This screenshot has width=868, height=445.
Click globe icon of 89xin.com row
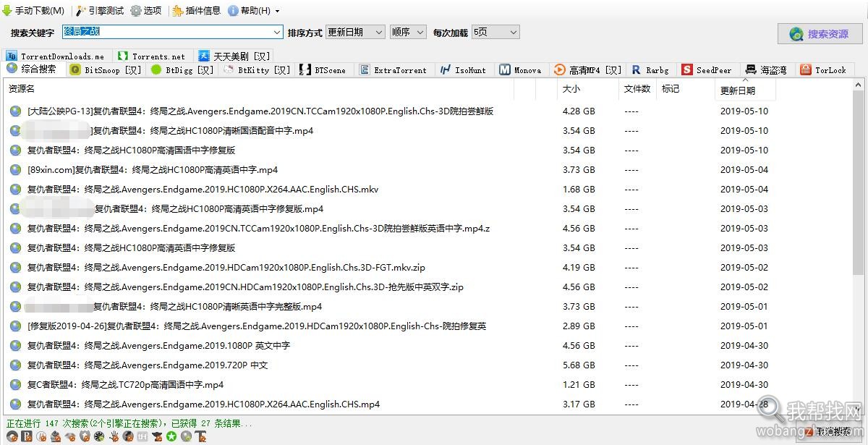point(15,170)
